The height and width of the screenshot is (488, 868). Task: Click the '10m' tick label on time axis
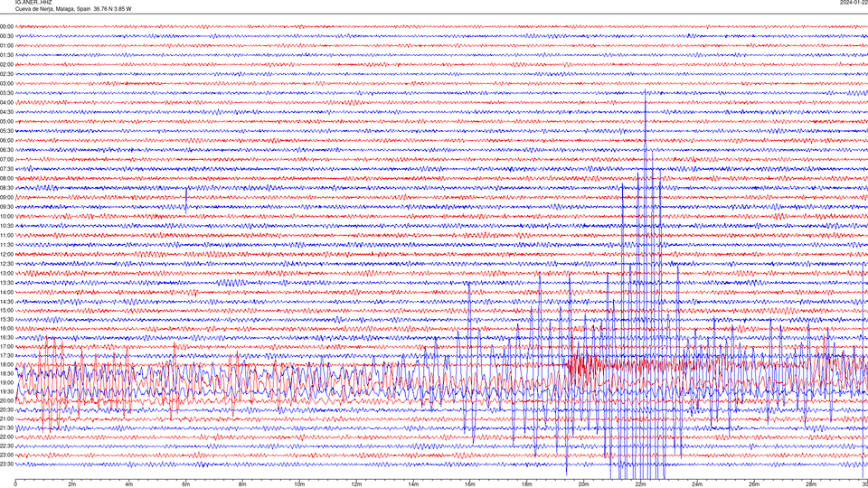pos(299,484)
